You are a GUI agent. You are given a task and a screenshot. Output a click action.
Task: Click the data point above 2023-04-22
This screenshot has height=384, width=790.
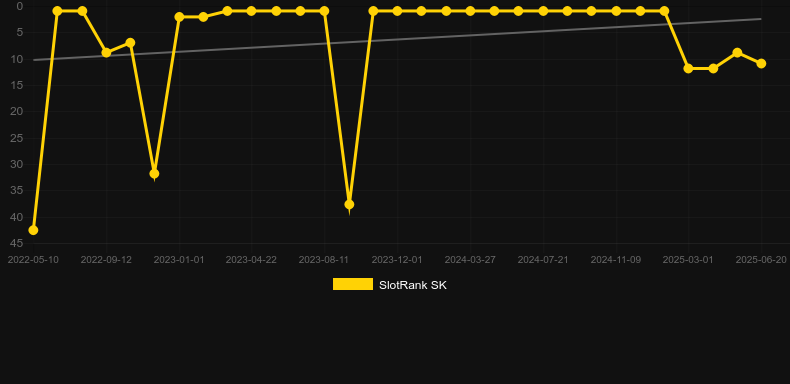point(251,11)
